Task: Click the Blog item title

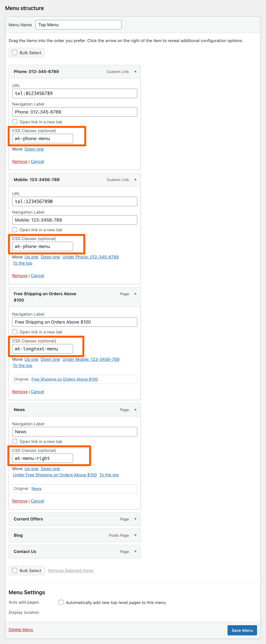Action: click(18, 535)
